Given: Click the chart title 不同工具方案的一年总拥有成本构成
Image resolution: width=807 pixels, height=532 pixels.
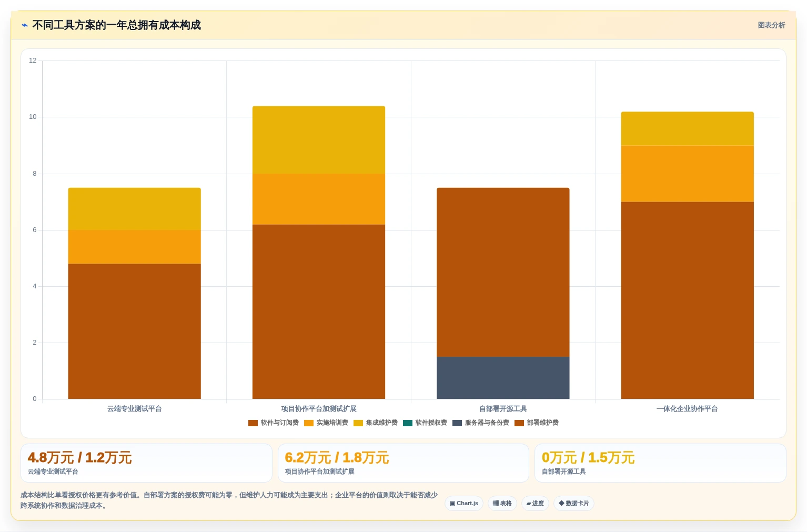Looking at the screenshot, I should point(116,25).
